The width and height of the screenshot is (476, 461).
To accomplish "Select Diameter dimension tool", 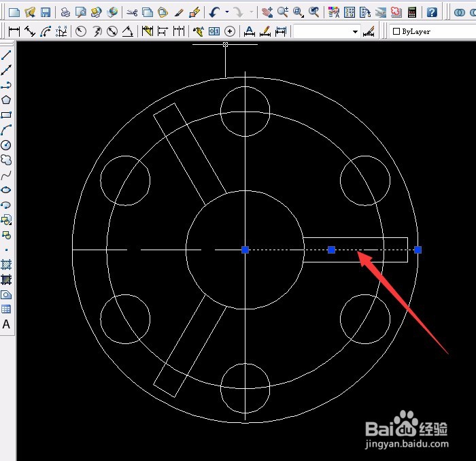I will click(112, 31).
